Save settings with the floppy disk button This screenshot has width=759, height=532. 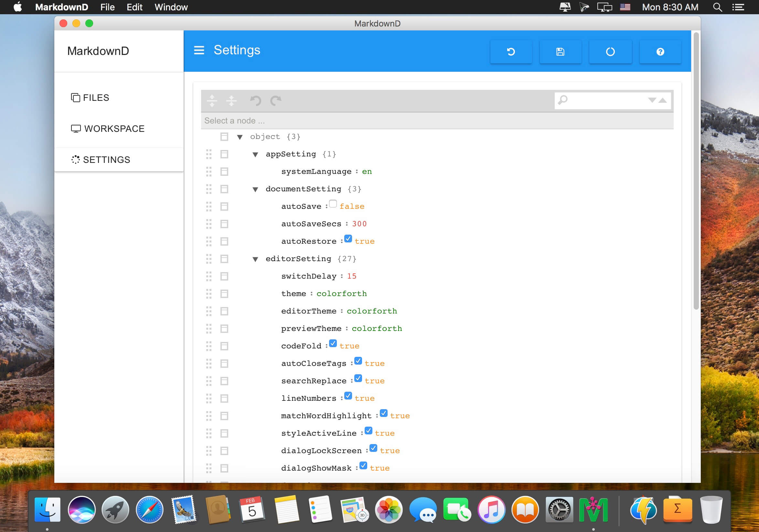point(560,51)
